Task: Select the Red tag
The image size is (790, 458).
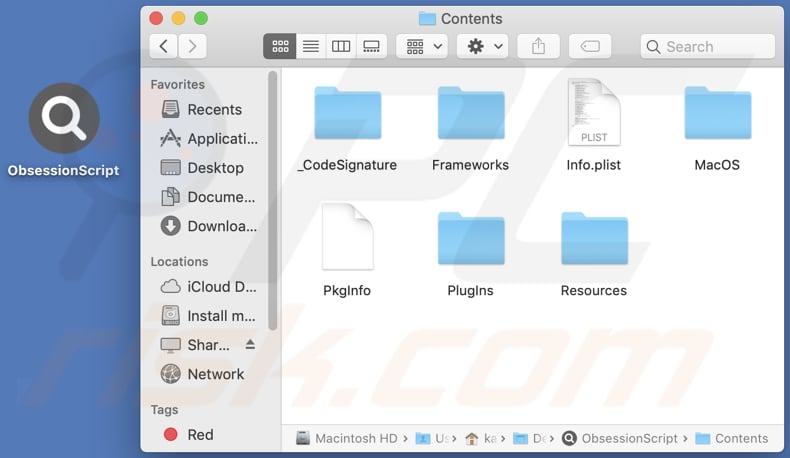Action: [200, 434]
